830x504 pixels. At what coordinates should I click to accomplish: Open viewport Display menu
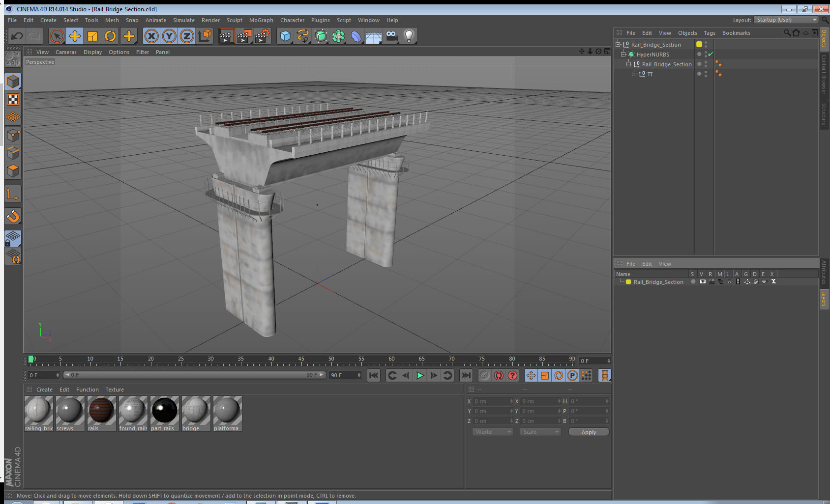[x=92, y=52]
